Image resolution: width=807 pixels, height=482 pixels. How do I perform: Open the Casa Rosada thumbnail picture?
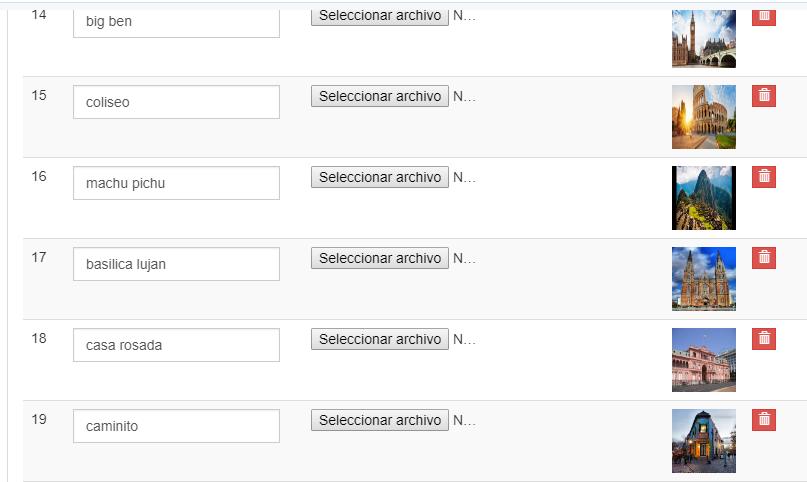[703, 360]
